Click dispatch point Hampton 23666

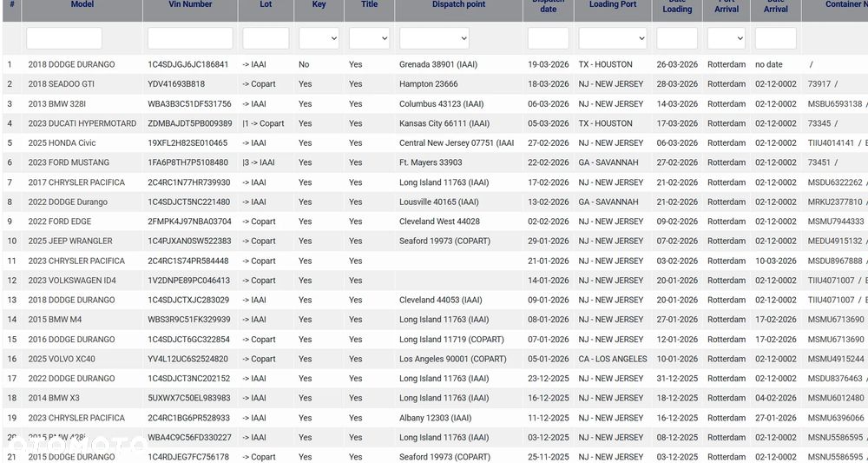tap(429, 84)
